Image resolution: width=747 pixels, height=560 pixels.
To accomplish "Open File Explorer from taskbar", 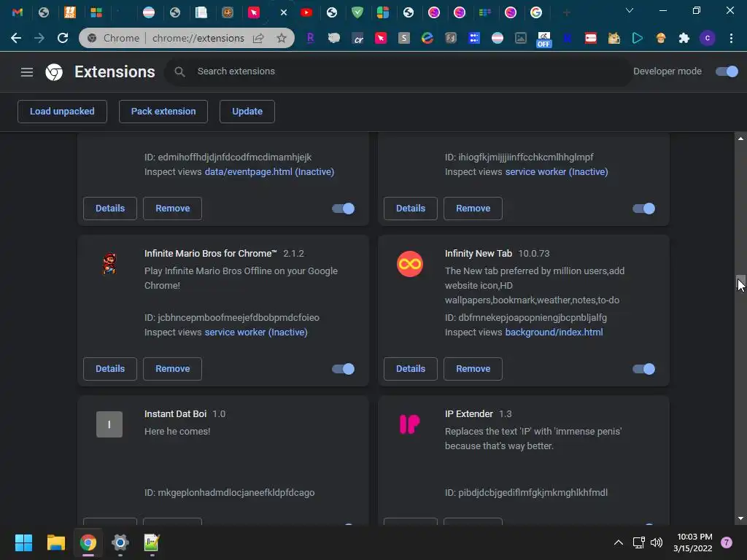I will [x=55, y=542].
